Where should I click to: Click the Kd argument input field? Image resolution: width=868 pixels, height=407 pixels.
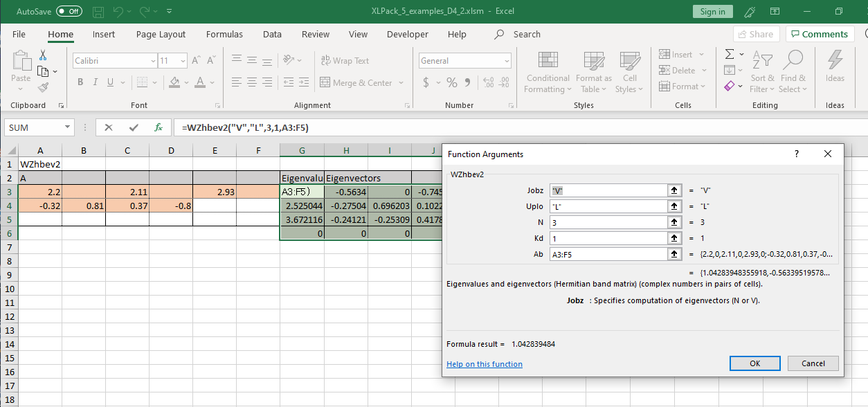pos(608,238)
